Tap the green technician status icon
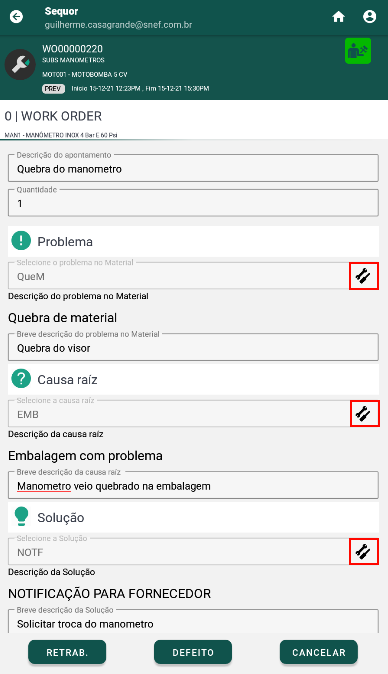Screen dimensions: 388x674 358,51
